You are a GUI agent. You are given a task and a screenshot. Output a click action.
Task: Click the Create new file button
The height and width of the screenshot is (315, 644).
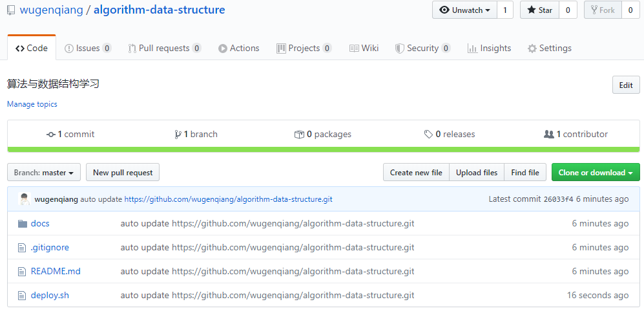(416, 173)
